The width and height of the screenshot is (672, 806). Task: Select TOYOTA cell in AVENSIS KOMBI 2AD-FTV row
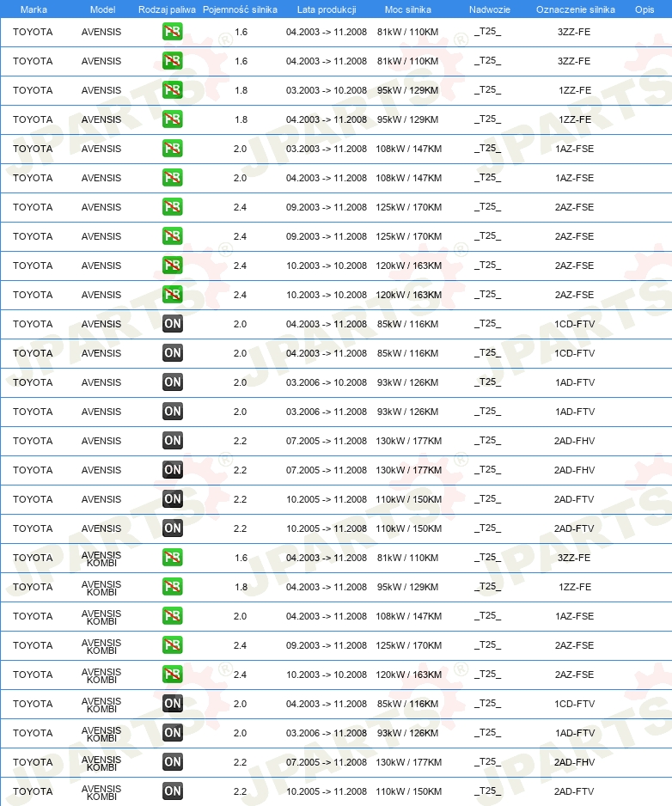(x=33, y=791)
